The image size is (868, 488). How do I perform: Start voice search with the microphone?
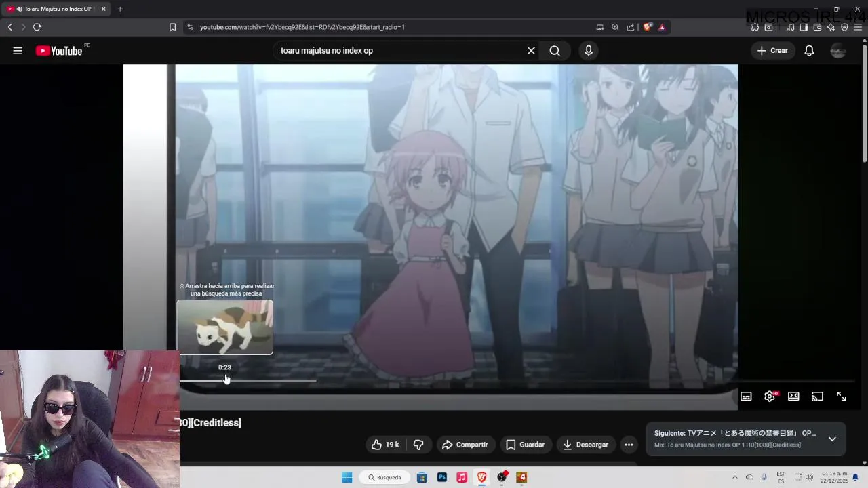(589, 51)
